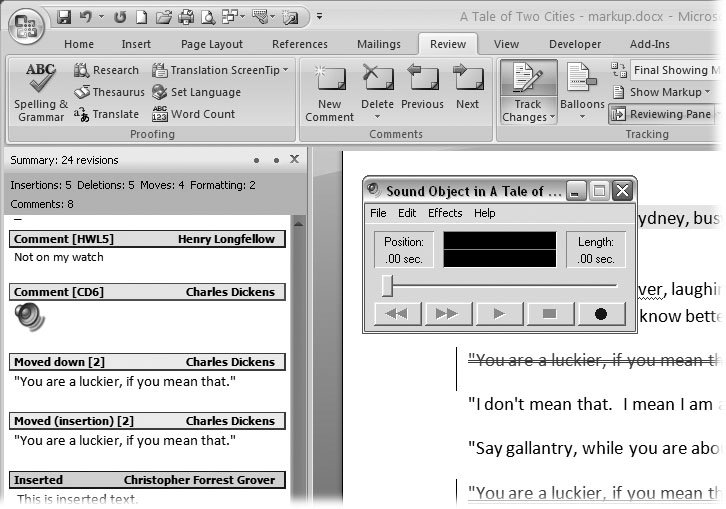Click the speaker icon in Dickens comment
726x509 pixels.
[29, 317]
